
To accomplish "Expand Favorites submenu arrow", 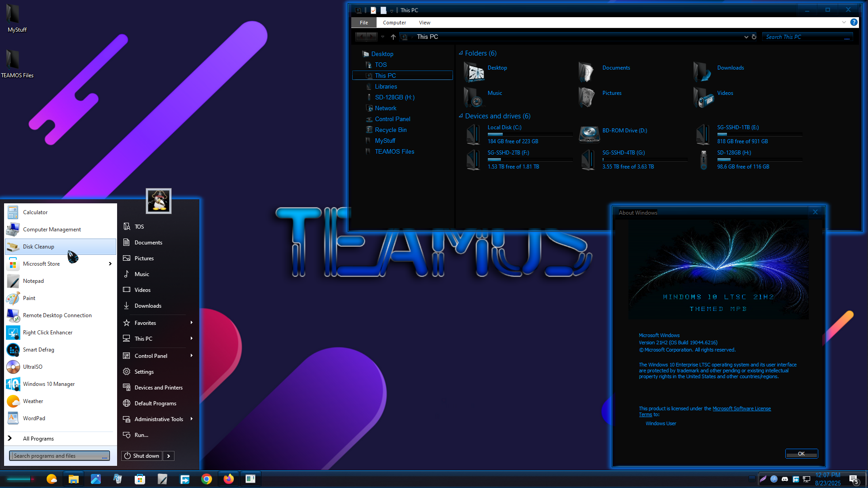I will coord(192,323).
